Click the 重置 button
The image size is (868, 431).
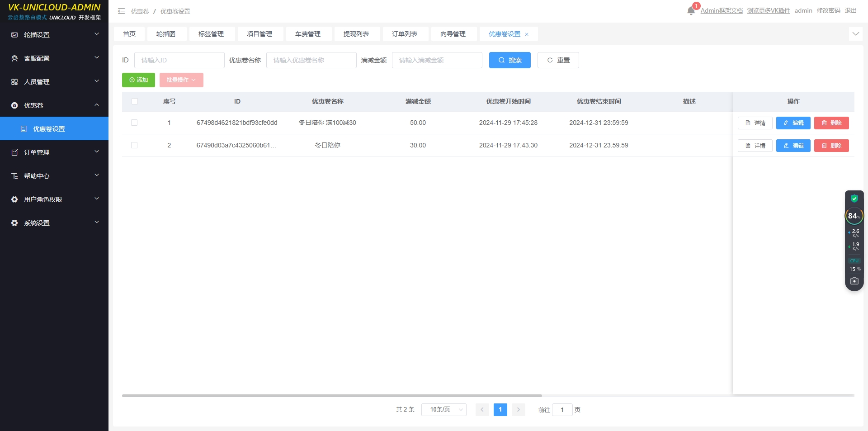click(558, 60)
